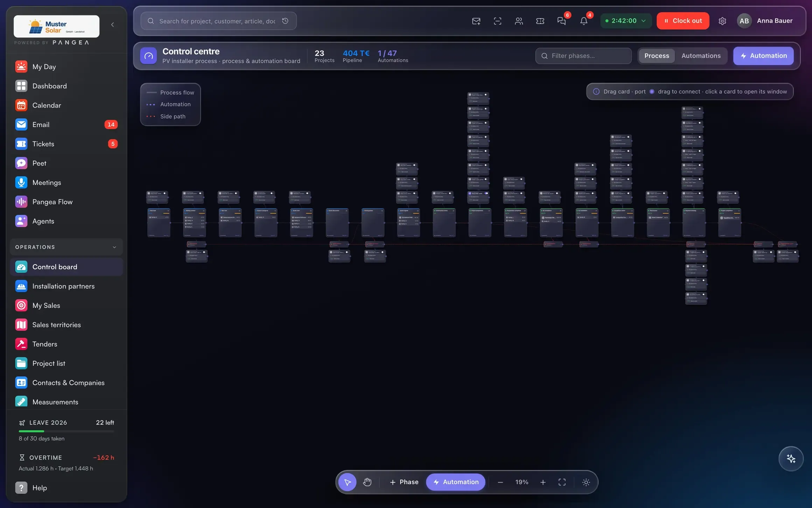
Task: Focus the global search field
Action: 218,21
